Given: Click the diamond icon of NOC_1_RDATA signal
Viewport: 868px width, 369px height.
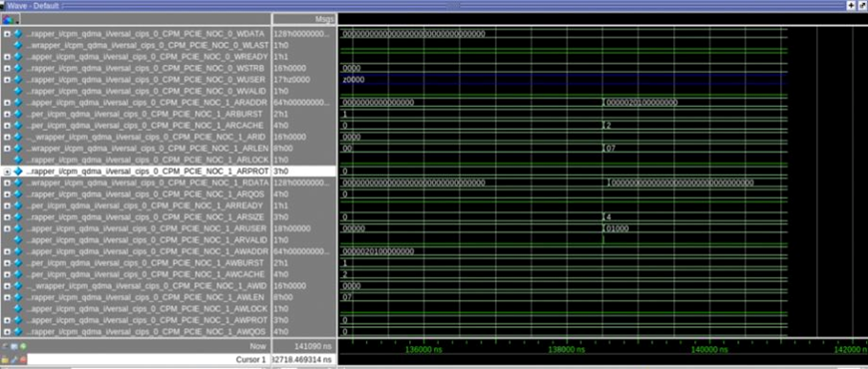Looking at the screenshot, I should coord(18,183).
